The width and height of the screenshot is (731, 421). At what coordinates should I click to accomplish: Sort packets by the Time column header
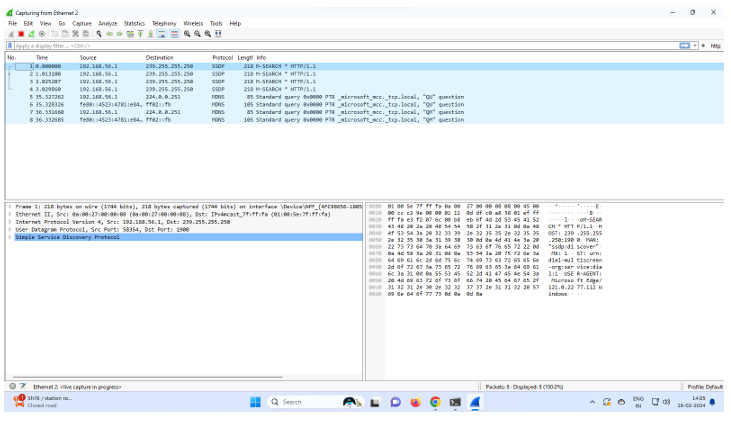click(x=55, y=58)
